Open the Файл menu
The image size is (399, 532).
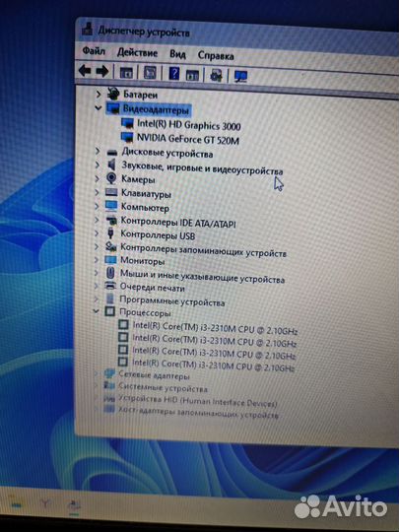pyautogui.click(x=94, y=51)
